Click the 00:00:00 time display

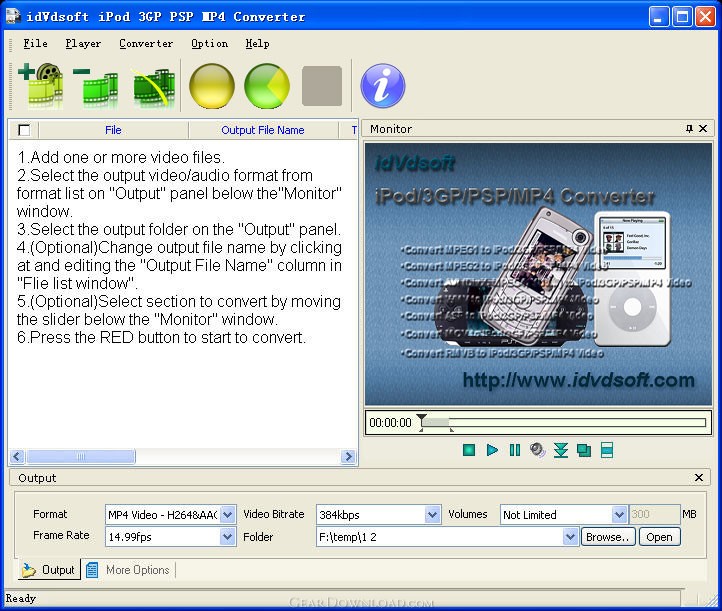390,423
